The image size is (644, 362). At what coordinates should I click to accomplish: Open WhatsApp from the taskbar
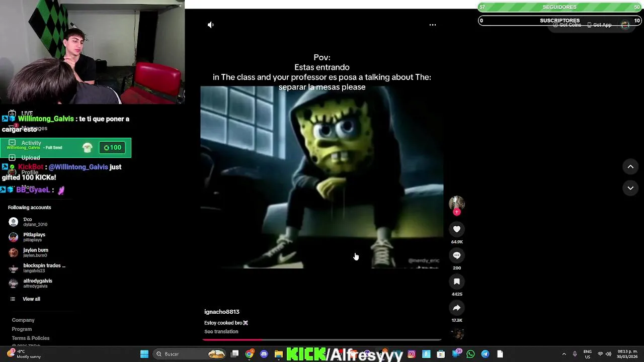tap(470, 354)
